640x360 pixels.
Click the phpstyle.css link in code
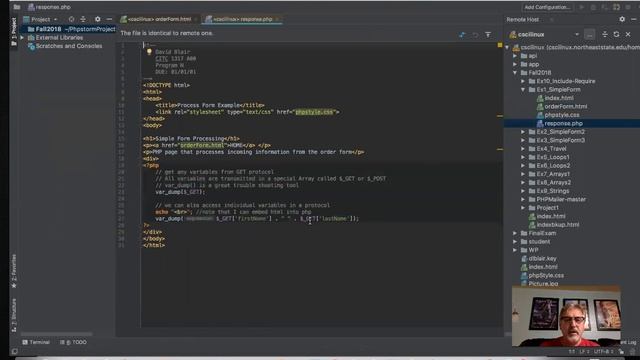click(x=314, y=112)
